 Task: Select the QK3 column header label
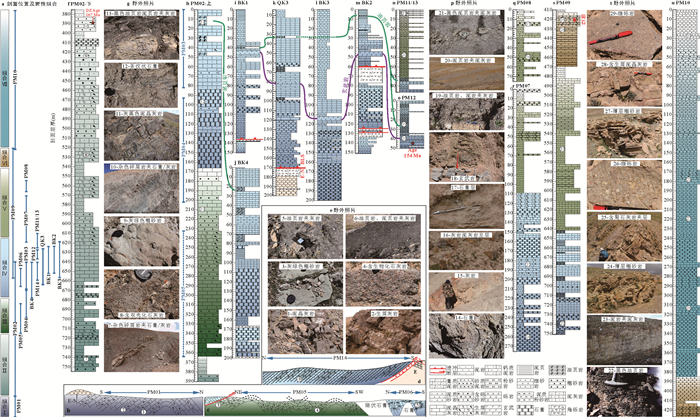click(x=283, y=5)
